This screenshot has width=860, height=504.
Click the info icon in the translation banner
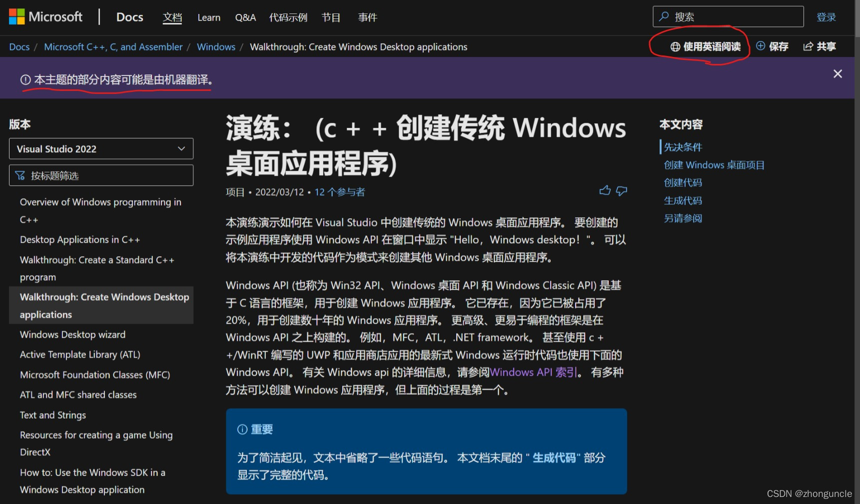point(25,80)
